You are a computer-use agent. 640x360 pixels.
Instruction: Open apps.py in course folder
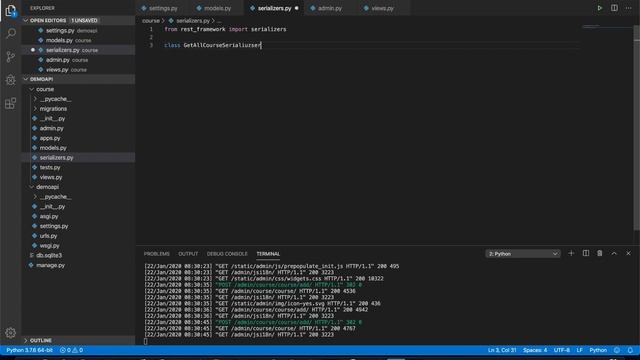pos(78,138)
